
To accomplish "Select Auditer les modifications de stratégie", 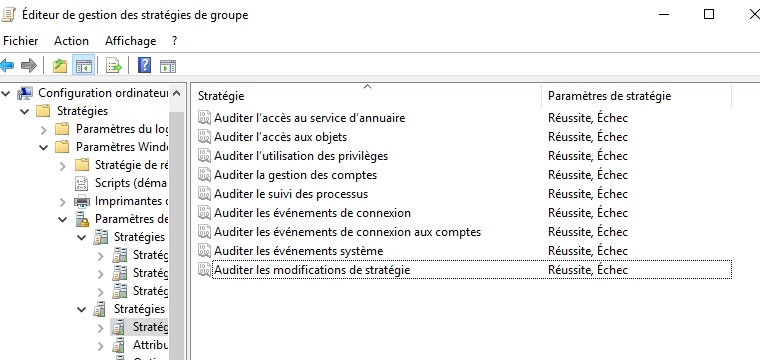I will tap(312, 269).
